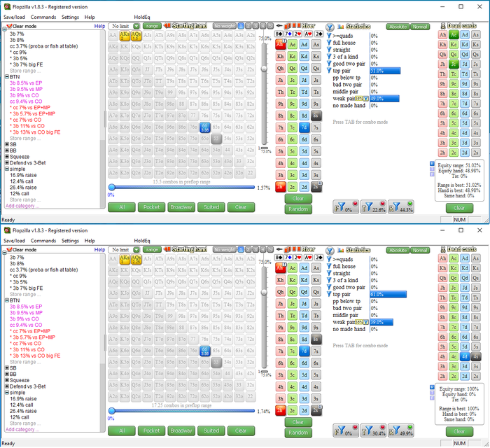Select '3b 11% vs CO' in top window

coord(29,126)
